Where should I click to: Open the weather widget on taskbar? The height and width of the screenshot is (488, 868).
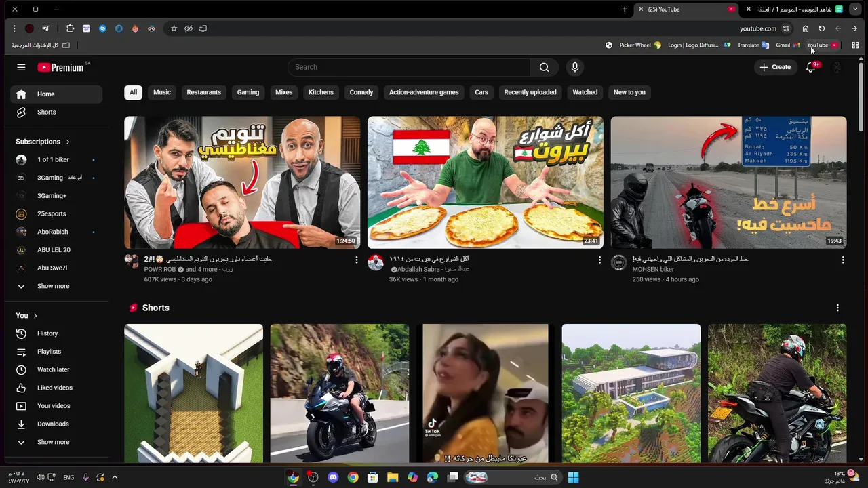pos(841,477)
